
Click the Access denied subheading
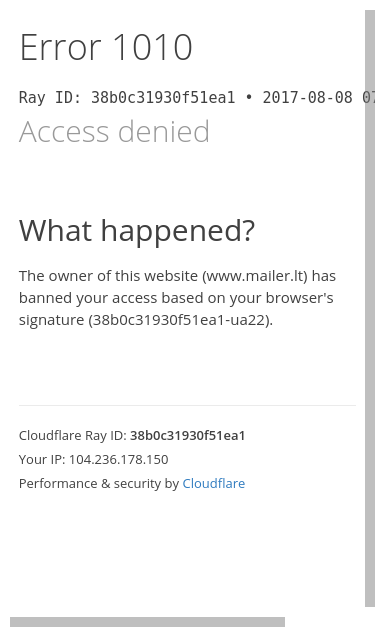click(x=114, y=131)
